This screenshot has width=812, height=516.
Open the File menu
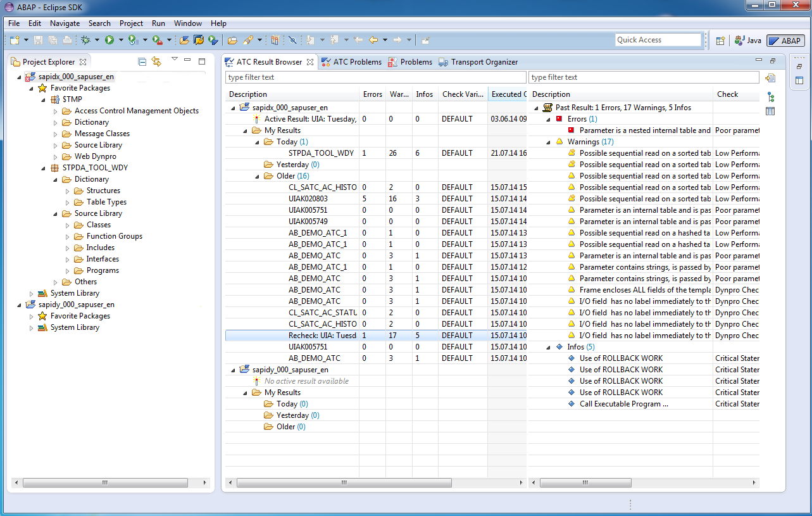pos(14,23)
